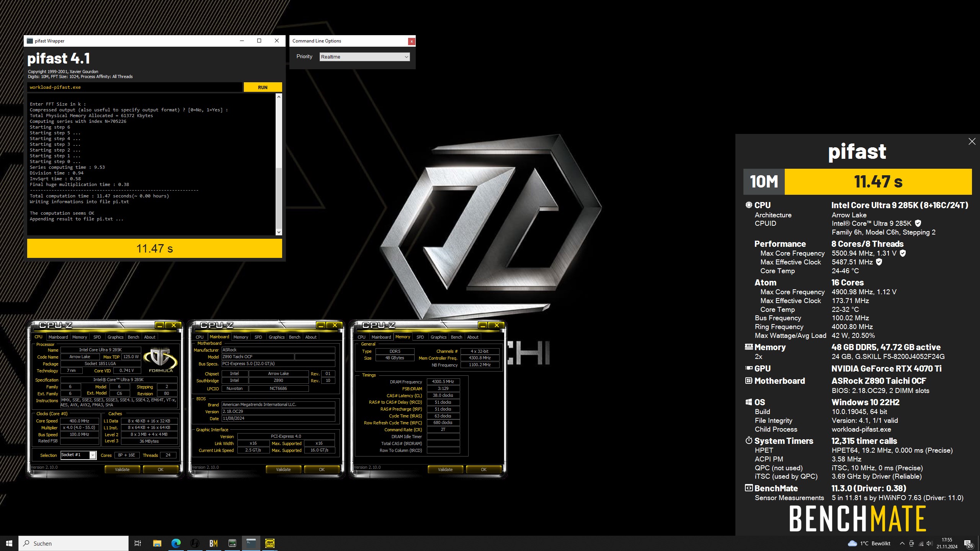Click the shield beside Max Effective Clock 5487.51 MHz
Viewport: 980px width, 551px height.
point(879,262)
